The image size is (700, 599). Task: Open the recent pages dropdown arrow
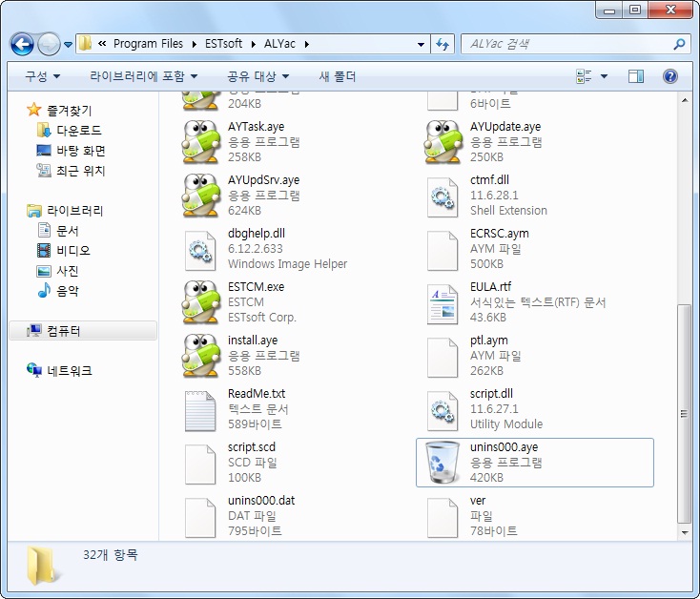pyautogui.click(x=69, y=45)
